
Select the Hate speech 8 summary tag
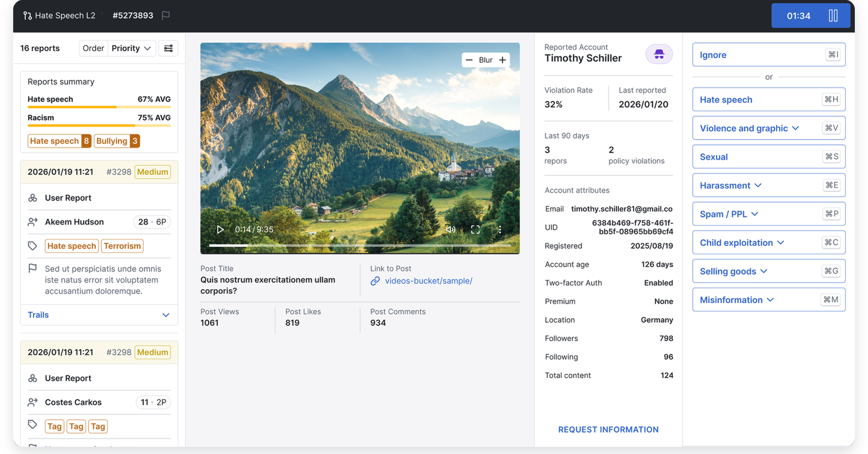point(59,141)
